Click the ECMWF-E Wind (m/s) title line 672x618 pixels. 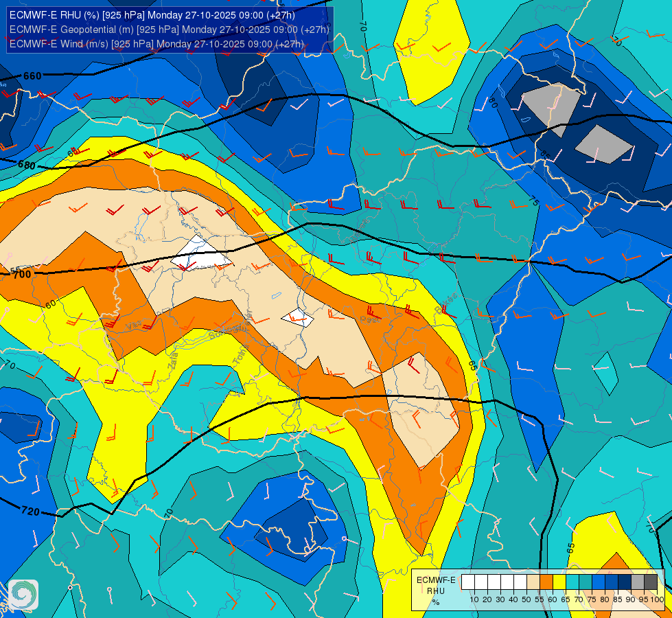157,44
